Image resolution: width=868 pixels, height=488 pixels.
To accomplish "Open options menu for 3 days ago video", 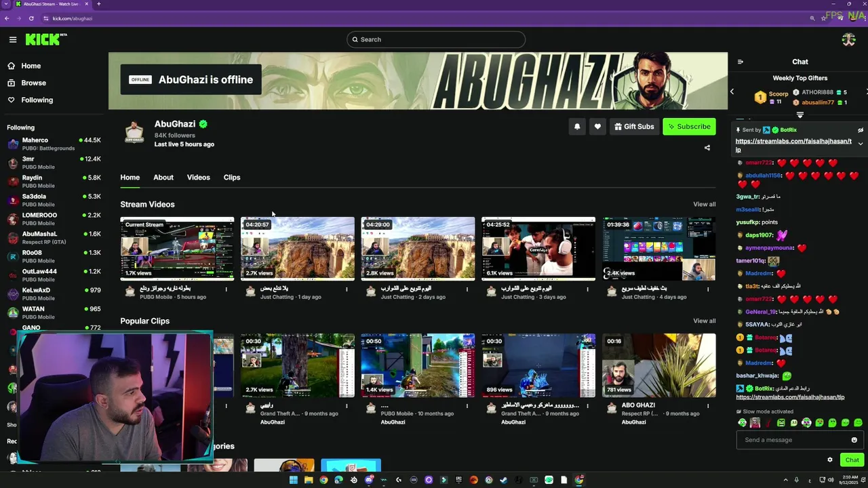I will 587,289.
